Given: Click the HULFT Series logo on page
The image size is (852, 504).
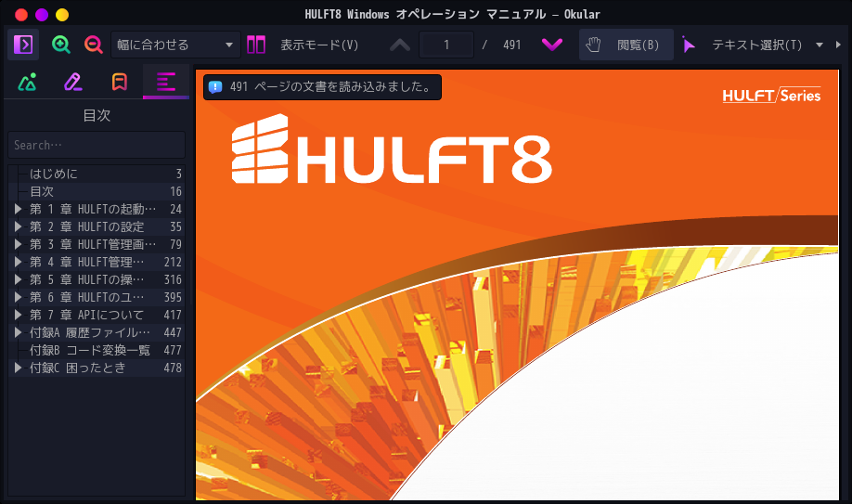Looking at the screenshot, I should point(771,96).
